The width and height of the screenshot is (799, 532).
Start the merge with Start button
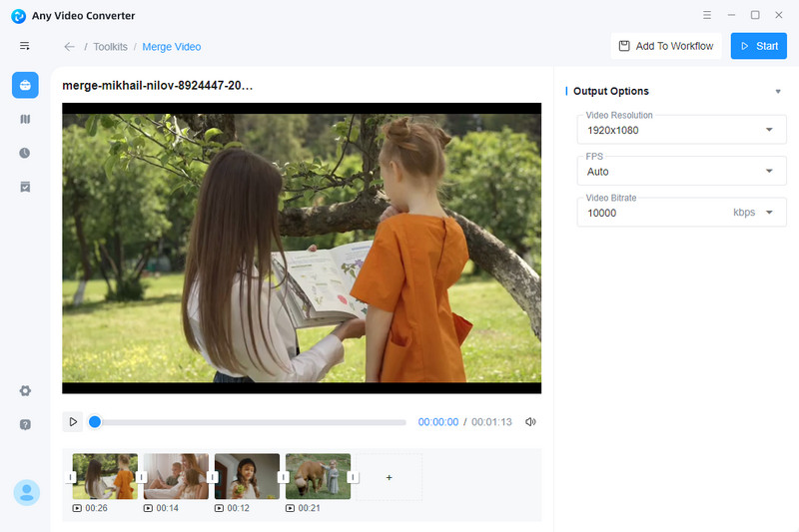pos(759,46)
